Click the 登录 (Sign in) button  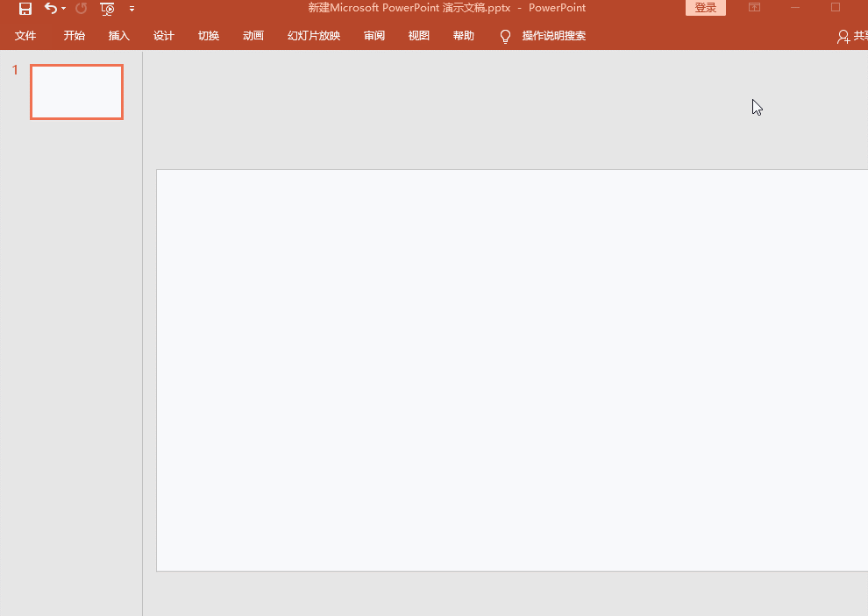click(x=705, y=8)
